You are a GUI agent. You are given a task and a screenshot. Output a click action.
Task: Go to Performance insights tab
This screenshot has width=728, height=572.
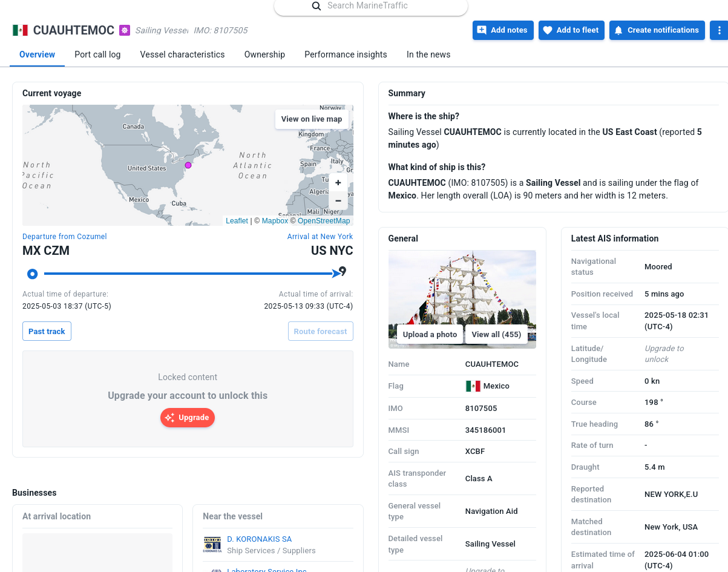click(x=346, y=54)
